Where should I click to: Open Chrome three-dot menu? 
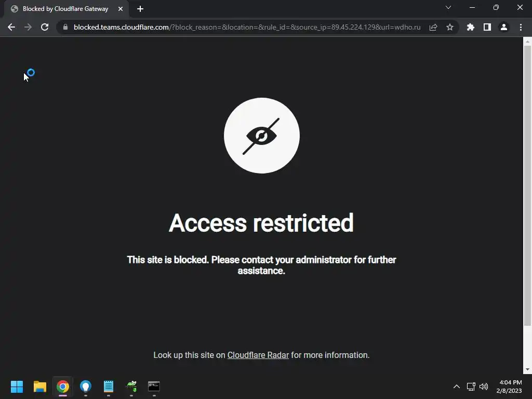click(x=521, y=27)
